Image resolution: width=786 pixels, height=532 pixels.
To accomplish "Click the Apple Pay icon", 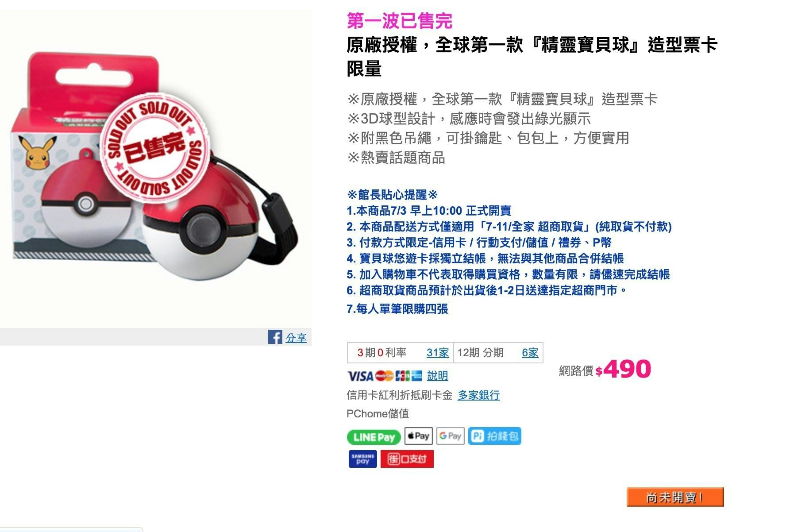I will (418, 436).
